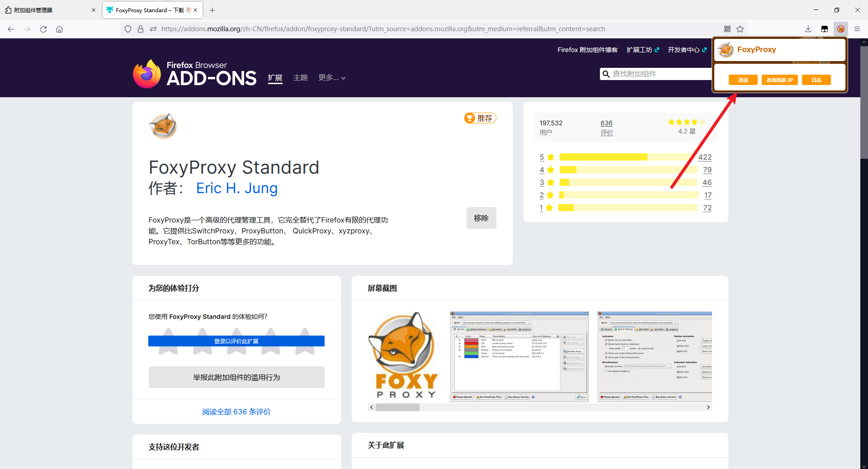Screen dimensions: 868x469
Task: Click the 72 one-star review count
Action: coord(708,208)
